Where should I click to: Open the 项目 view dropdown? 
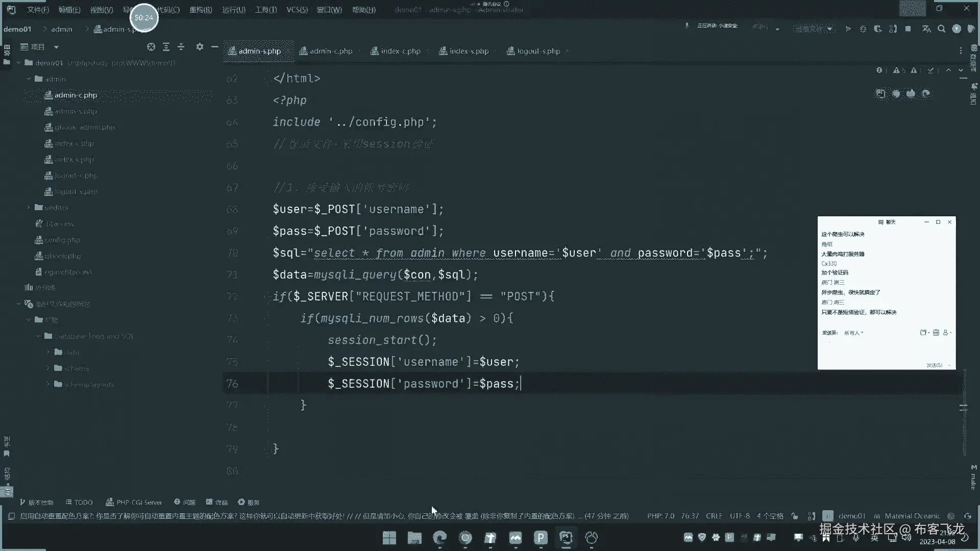pyautogui.click(x=56, y=47)
